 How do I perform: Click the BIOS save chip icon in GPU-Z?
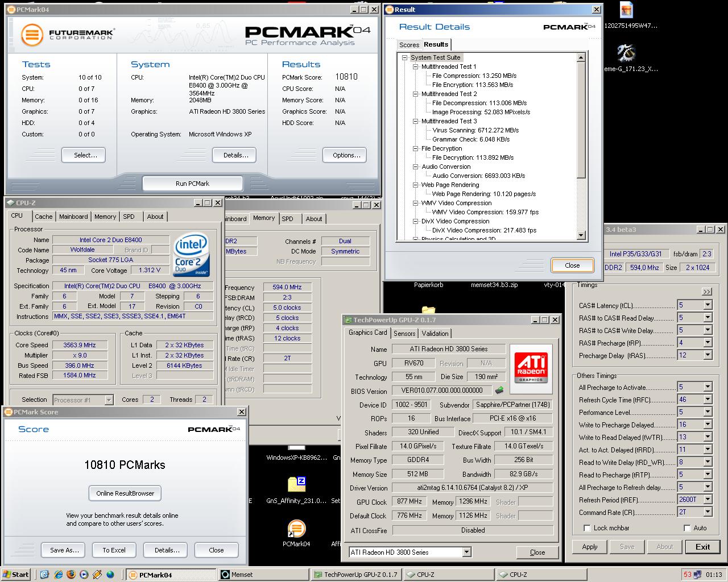coord(499,390)
